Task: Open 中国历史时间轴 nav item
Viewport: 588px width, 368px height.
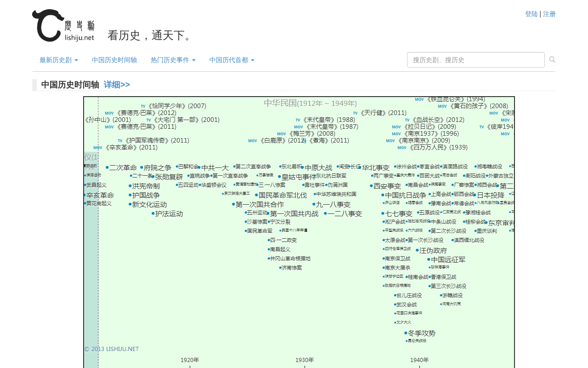Action: tap(114, 60)
